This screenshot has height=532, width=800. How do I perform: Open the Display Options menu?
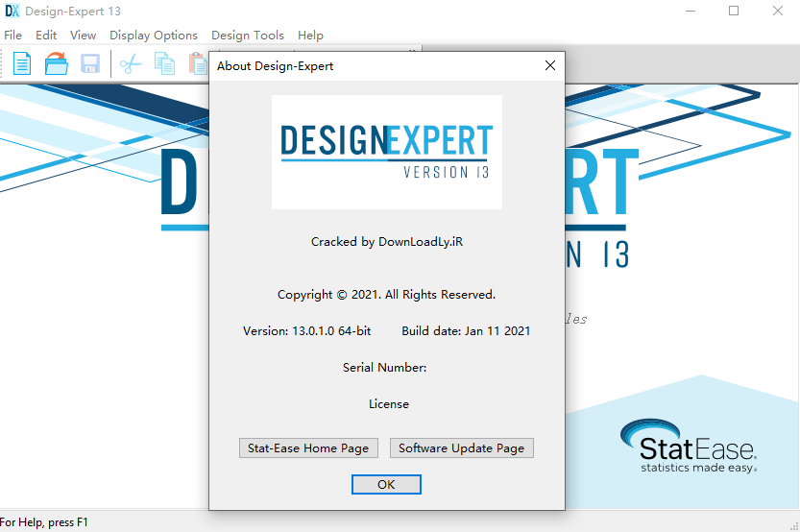154,36
